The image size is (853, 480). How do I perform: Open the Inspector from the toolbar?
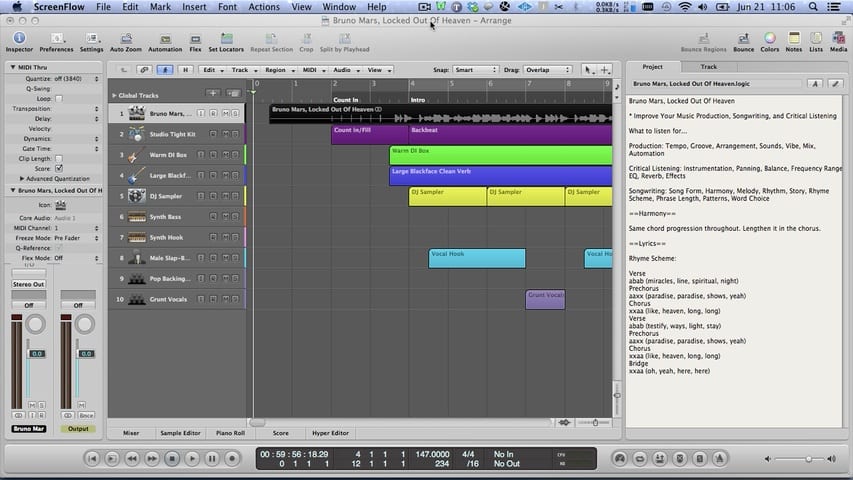[19, 38]
